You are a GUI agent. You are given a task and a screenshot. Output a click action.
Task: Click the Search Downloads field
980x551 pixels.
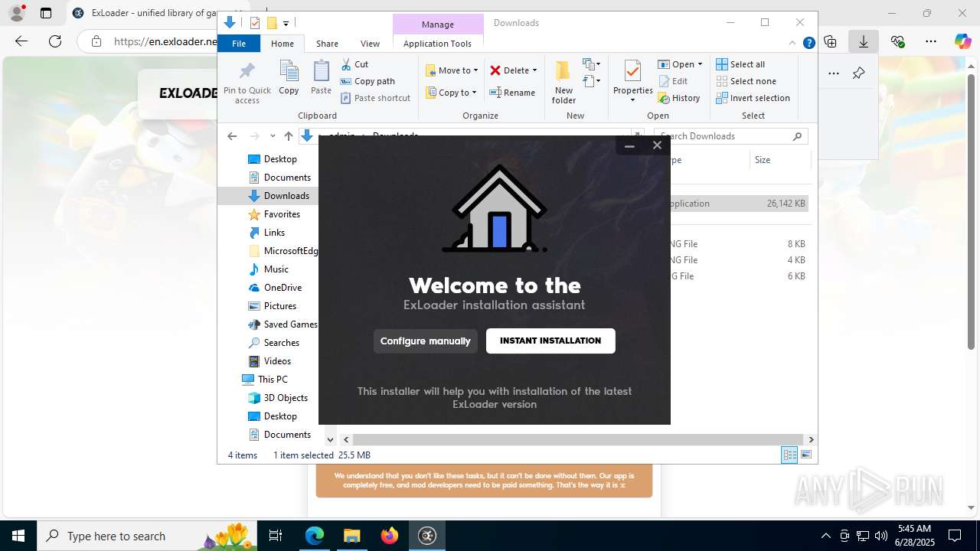(x=730, y=136)
